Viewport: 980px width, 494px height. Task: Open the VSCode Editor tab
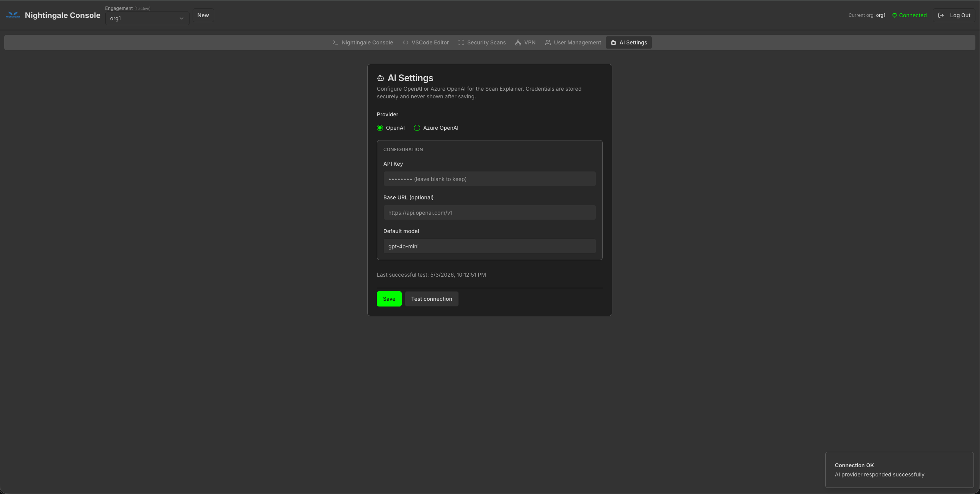point(425,42)
